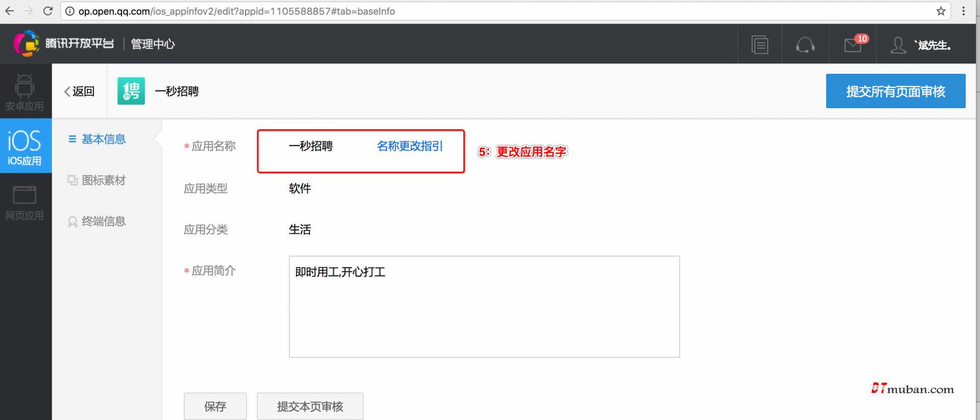This screenshot has width=980, height=420.
Task: Switch to the 图标素材 tab
Action: (103, 180)
